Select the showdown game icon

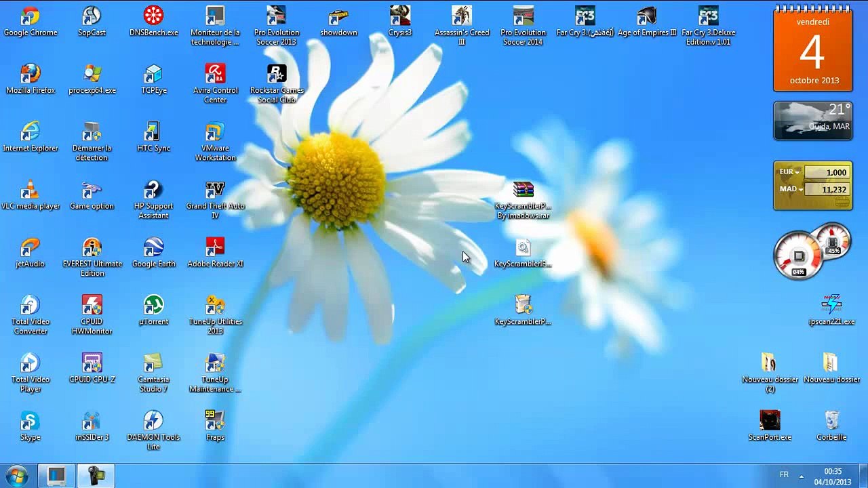tap(338, 21)
